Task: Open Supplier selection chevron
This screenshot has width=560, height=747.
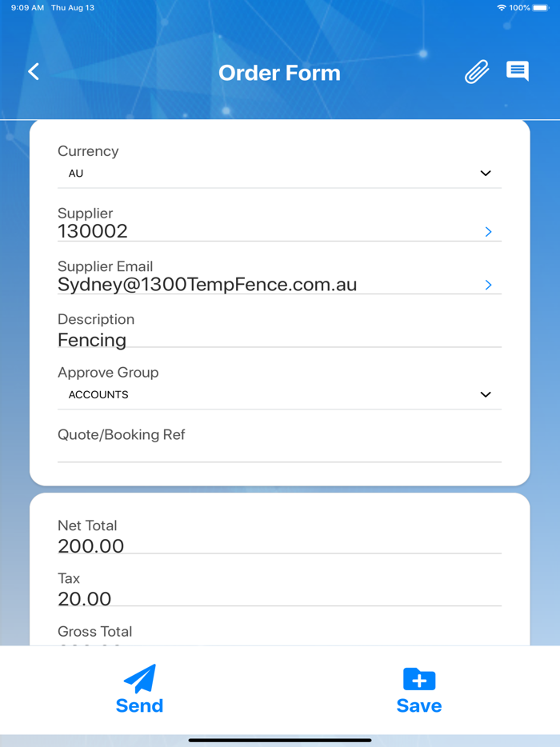Action: click(x=488, y=232)
